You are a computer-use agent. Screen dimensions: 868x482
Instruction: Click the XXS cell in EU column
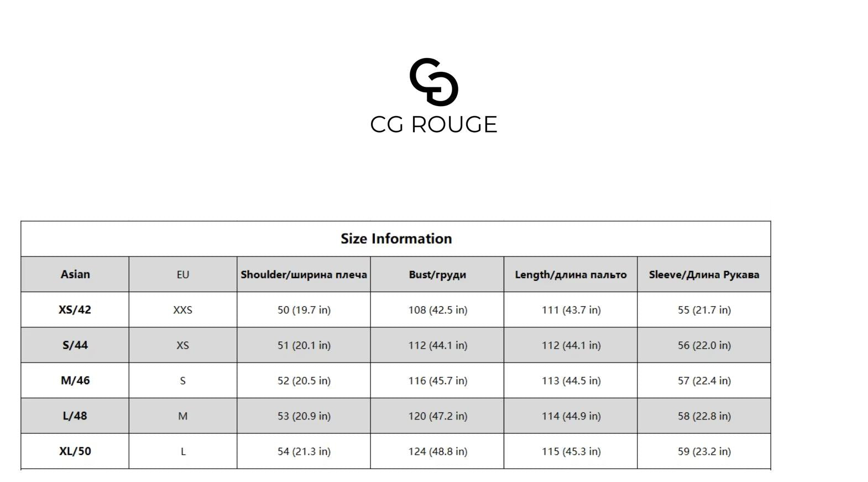click(183, 310)
